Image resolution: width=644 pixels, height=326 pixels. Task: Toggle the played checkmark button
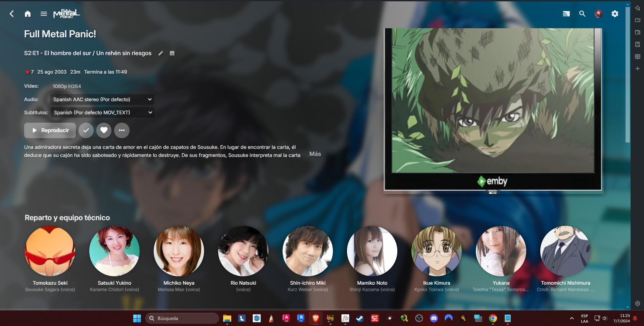coord(86,130)
